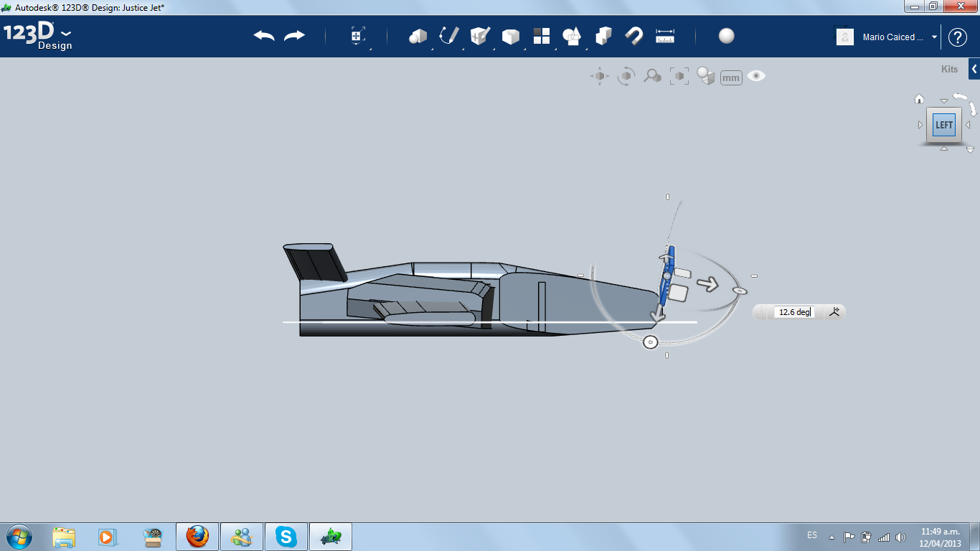Open Skype from the taskbar
This screenshot has height=551, width=980.
pos(286,537)
